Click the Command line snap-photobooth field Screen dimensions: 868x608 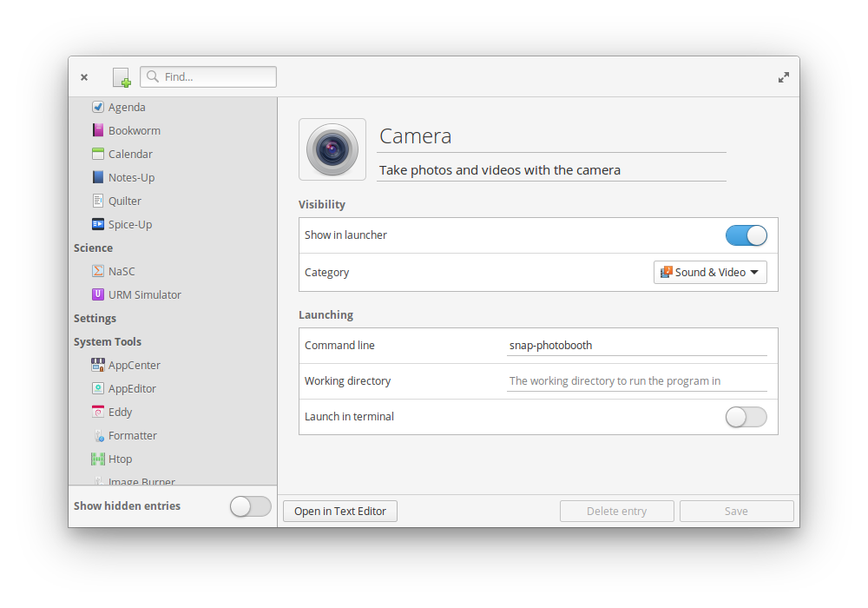[636, 345]
